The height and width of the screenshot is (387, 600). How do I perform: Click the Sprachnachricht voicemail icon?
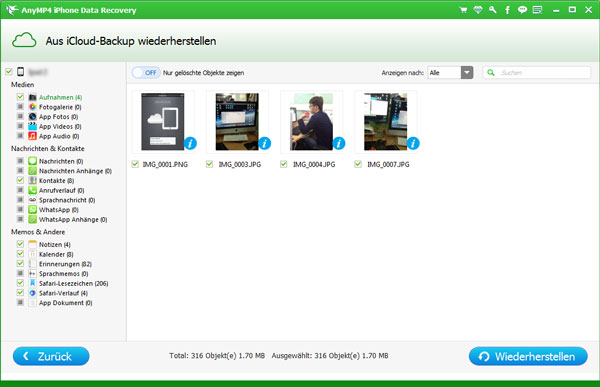click(33, 200)
